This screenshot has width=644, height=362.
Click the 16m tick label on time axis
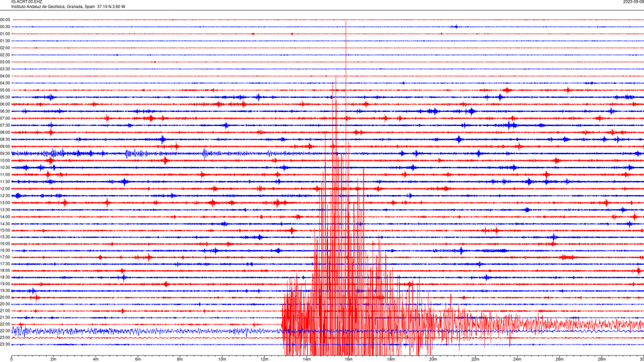click(349, 359)
